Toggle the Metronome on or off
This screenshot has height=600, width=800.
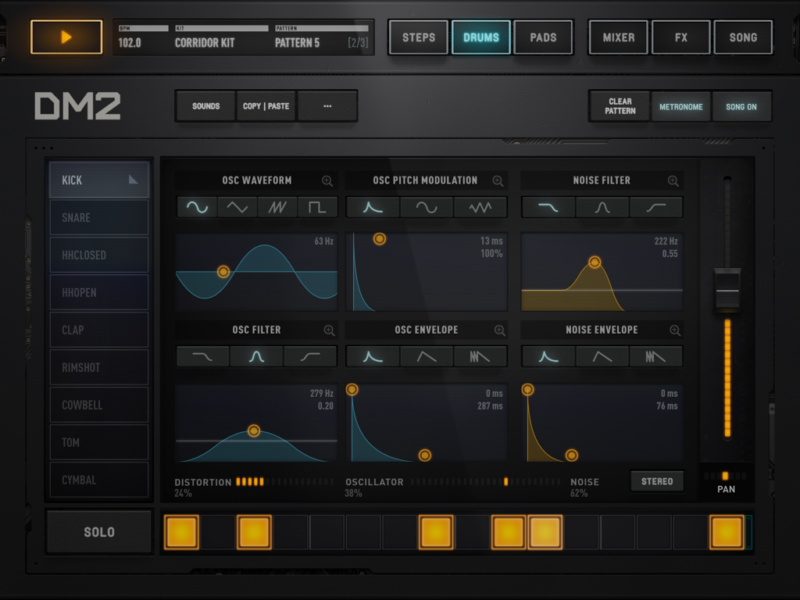tap(680, 106)
